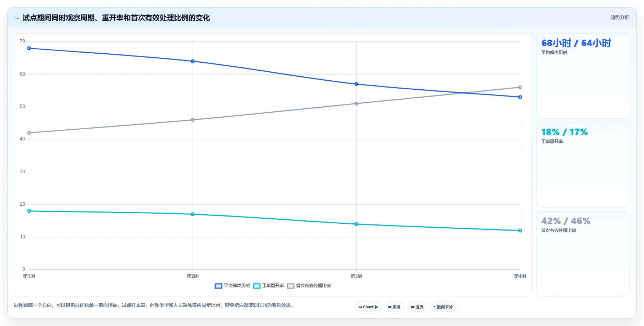
Task: Click the Chart.js tag chip
Action: 368,307
